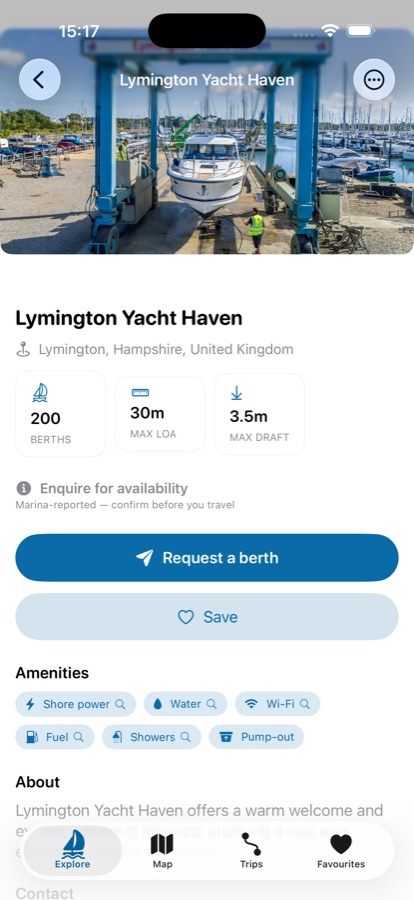Open the more options ellipsis menu

[x=374, y=80]
